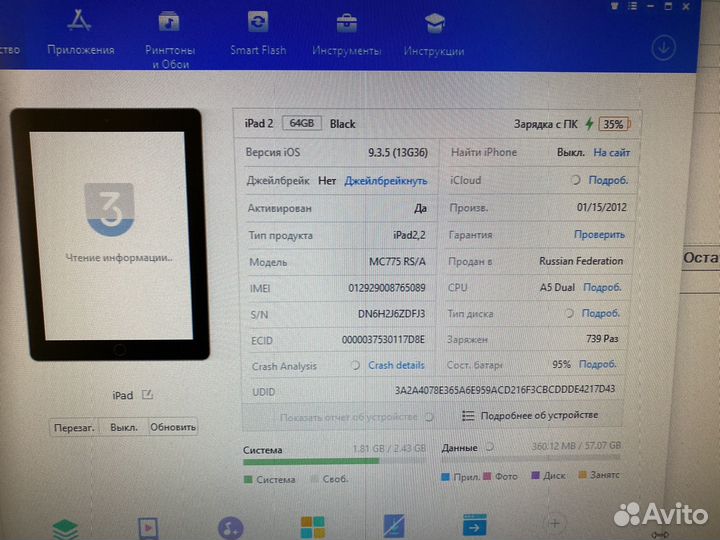Image resolution: width=720 pixels, height=540 pixels.
Task: Click the orange Занятс legend swatch
Action: 582,474
